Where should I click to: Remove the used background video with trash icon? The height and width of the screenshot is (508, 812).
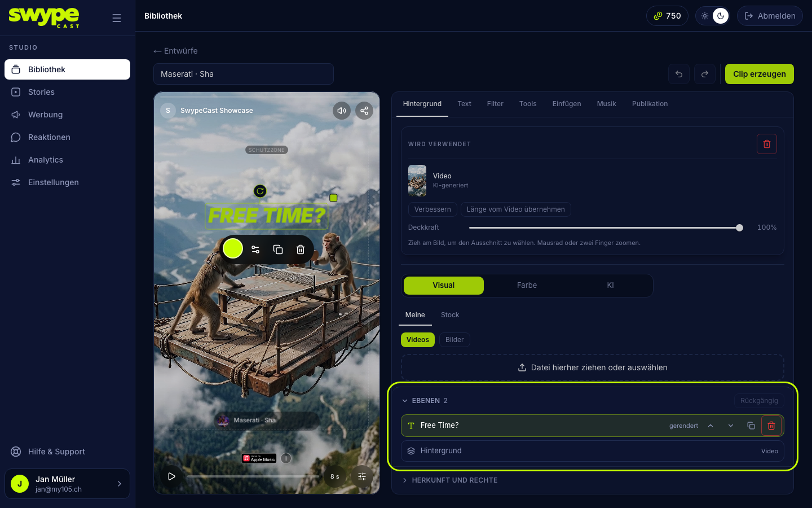[x=767, y=144]
